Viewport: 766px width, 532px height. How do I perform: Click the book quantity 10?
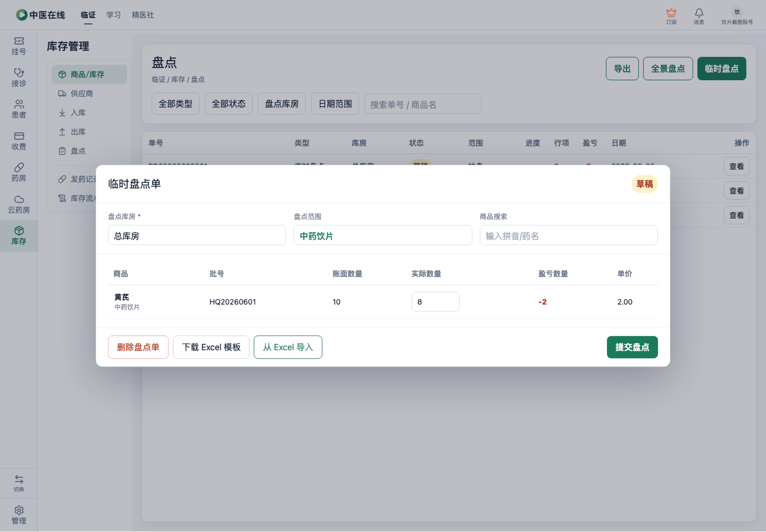pos(337,302)
